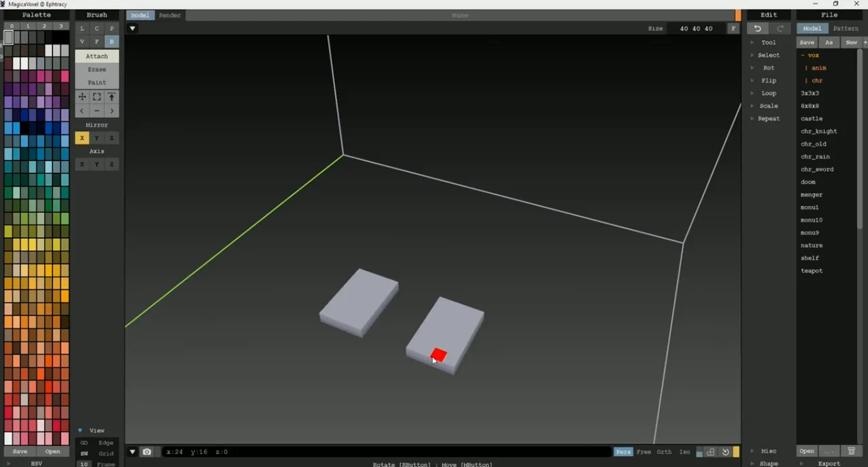Open the viewport dropdown triangle at top
Image resolution: width=868 pixels, height=467 pixels.
(133, 28)
